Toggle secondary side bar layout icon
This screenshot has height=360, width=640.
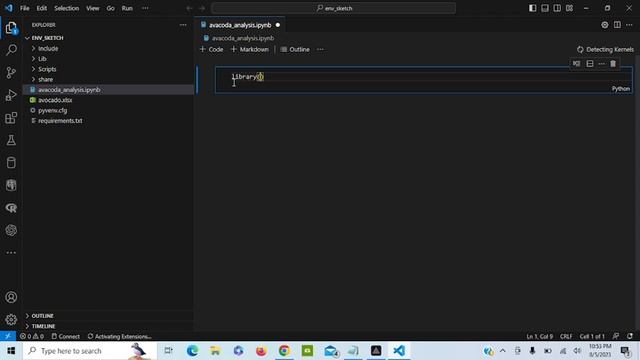[557, 8]
